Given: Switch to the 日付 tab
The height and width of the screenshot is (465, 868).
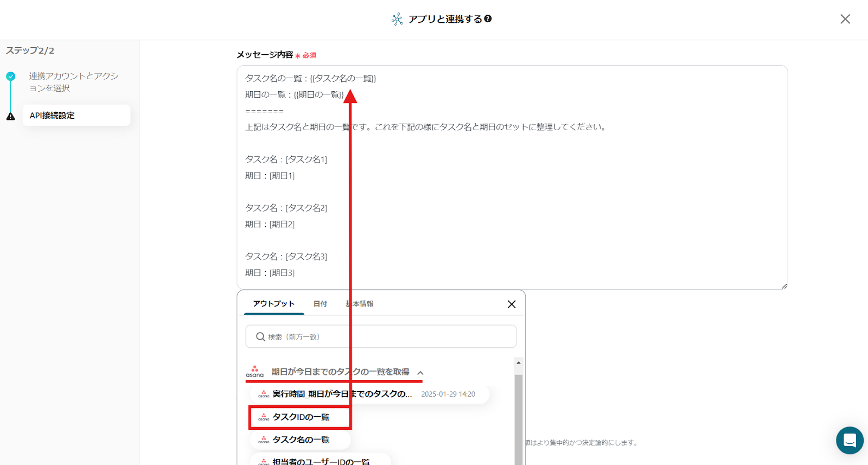Looking at the screenshot, I should (320, 304).
